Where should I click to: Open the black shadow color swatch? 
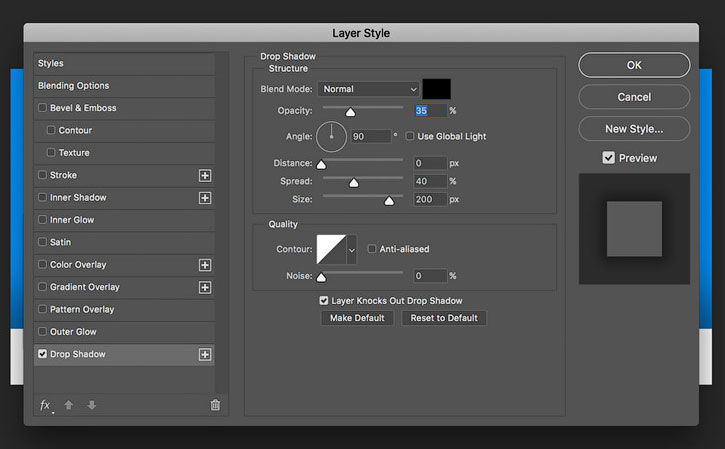point(436,89)
